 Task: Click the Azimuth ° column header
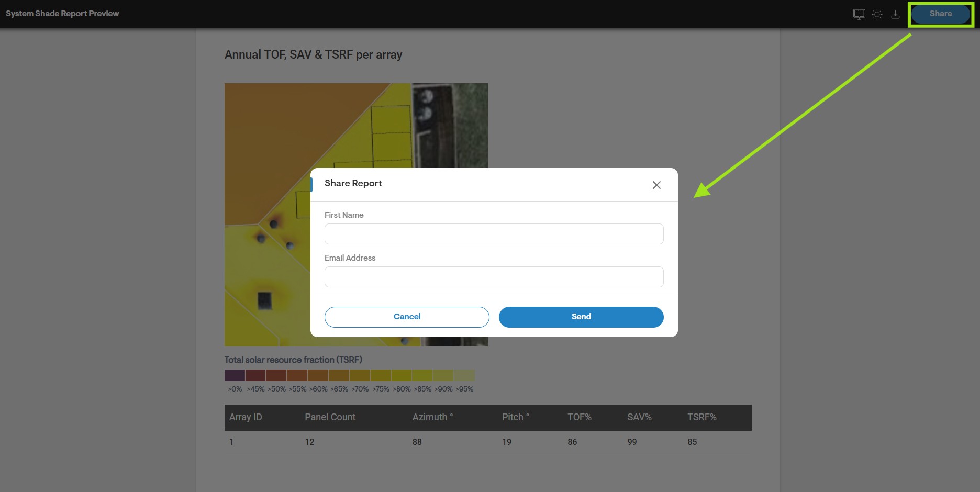pyautogui.click(x=432, y=417)
